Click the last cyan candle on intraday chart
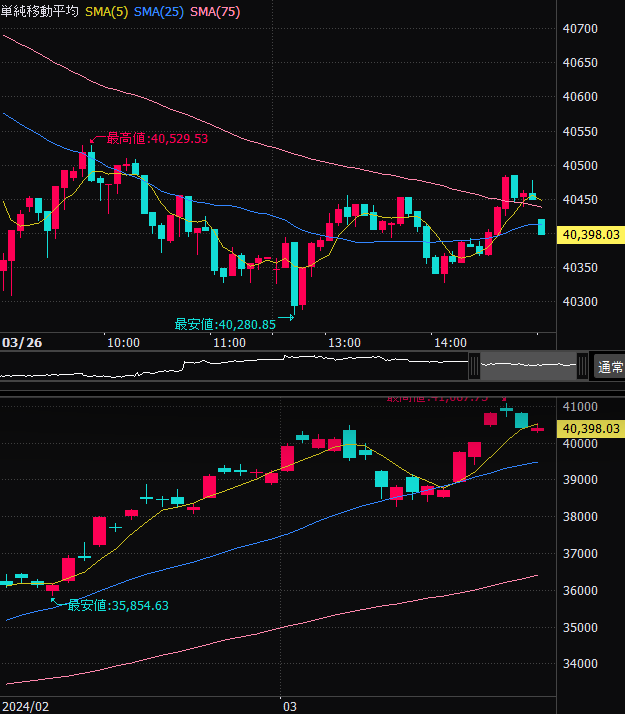The width and height of the screenshot is (625, 714). [541, 227]
